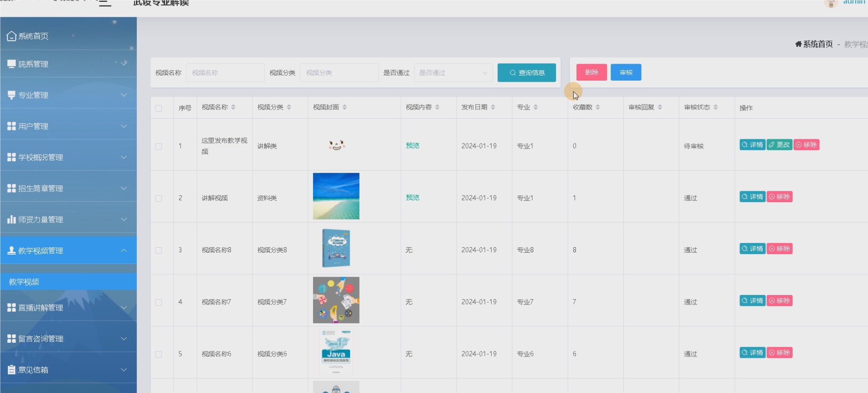
Task: Expand the 用户管理 chevron
Action: (124, 126)
